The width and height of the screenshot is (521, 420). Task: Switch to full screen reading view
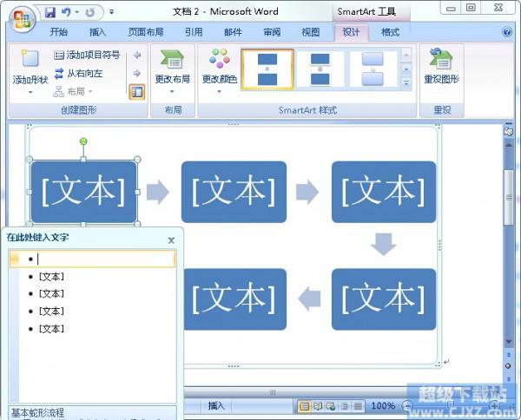point(318,406)
